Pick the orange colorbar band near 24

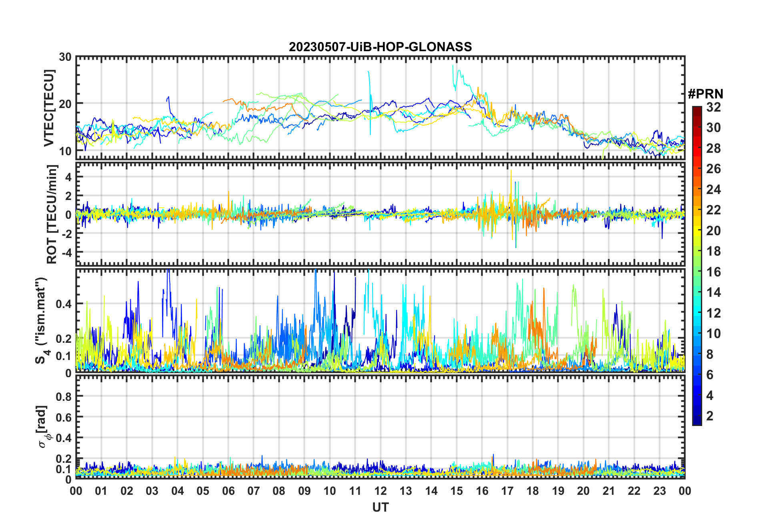tap(697, 190)
